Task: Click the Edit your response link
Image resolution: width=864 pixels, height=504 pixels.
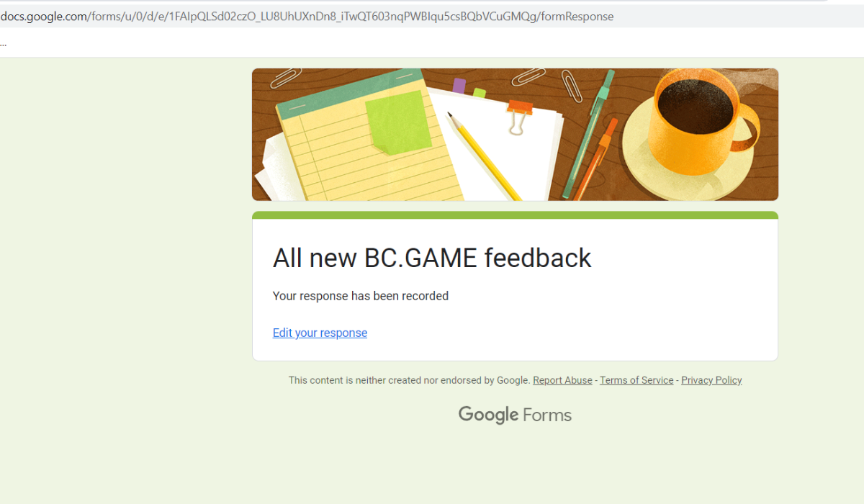Action: (320, 333)
